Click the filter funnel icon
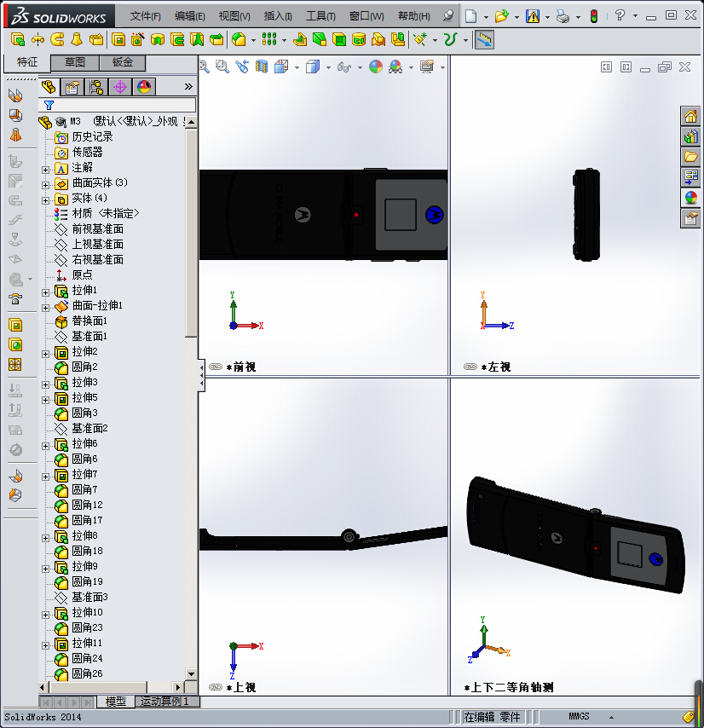Viewport: 704px width, 728px height. (x=49, y=106)
